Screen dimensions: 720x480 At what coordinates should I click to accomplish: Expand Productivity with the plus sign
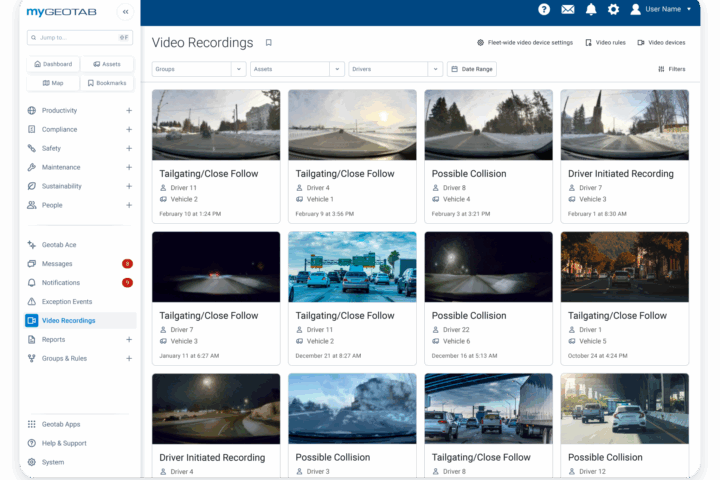pos(129,110)
